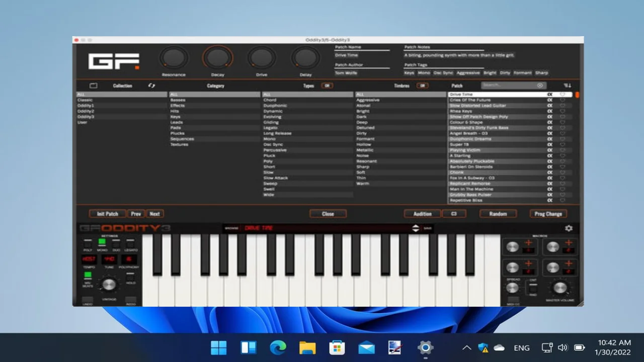Step patch with browse up/down arrows
The height and width of the screenshot is (362, 644).
tap(415, 228)
